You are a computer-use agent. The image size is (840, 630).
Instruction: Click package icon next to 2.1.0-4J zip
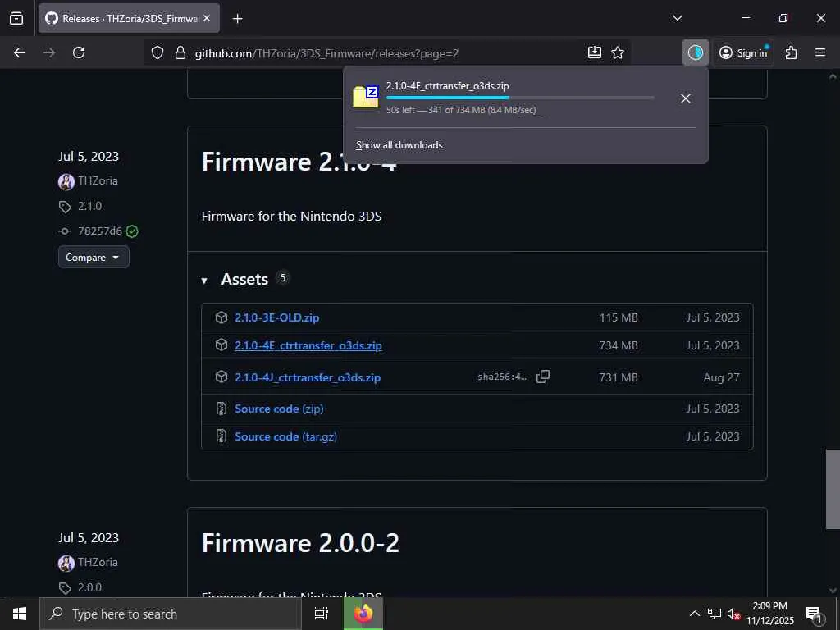pyautogui.click(x=221, y=377)
